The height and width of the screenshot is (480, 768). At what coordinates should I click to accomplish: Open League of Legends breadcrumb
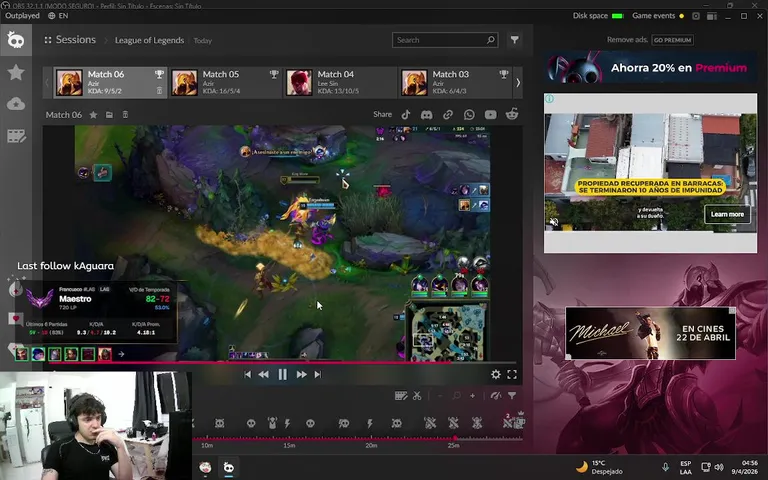[x=149, y=40]
